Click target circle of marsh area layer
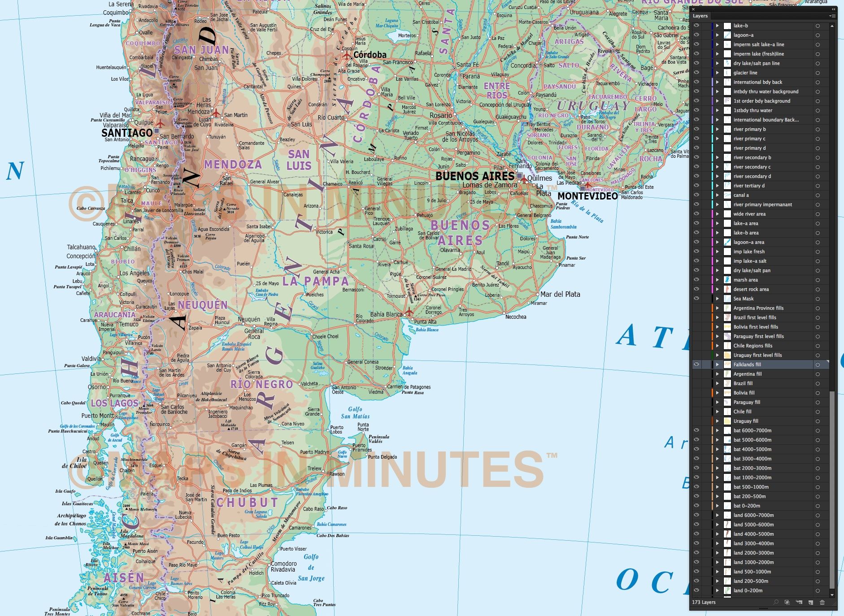This screenshot has width=844, height=616. point(818,280)
